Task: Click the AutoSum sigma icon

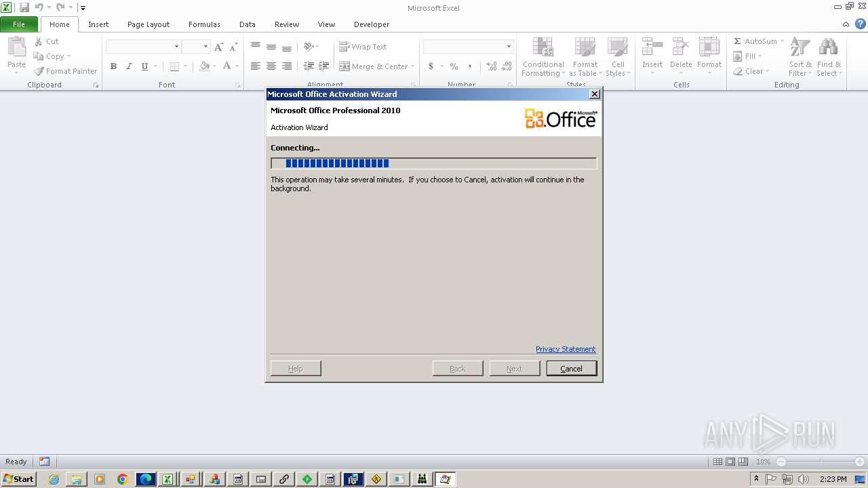Action: (x=738, y=41)
